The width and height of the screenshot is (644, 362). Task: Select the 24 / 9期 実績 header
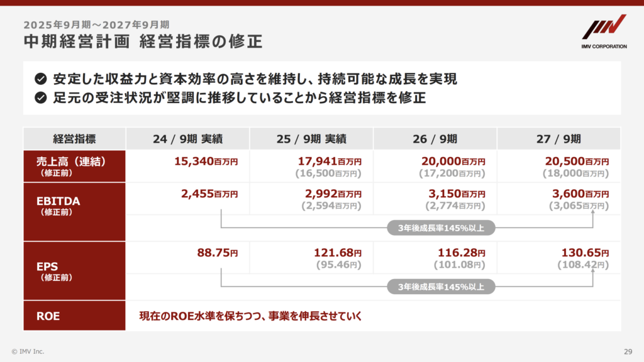[x=187, y=139]
